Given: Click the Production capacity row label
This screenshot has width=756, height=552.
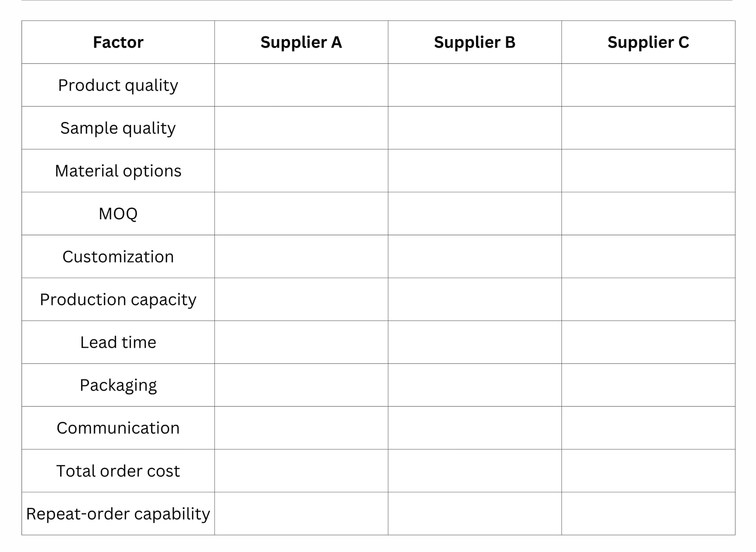Looking at the screenshot, I should (x=118, y=299).
